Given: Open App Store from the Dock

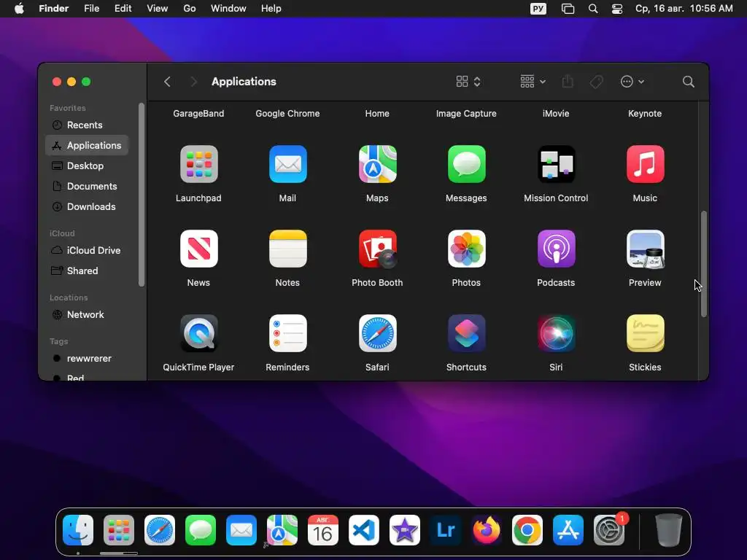Looking at the screenshot, I should click(x=568, y=530).
